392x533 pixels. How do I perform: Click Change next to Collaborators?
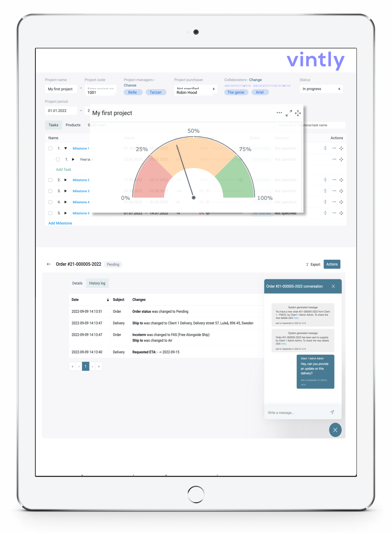(255, 80)
